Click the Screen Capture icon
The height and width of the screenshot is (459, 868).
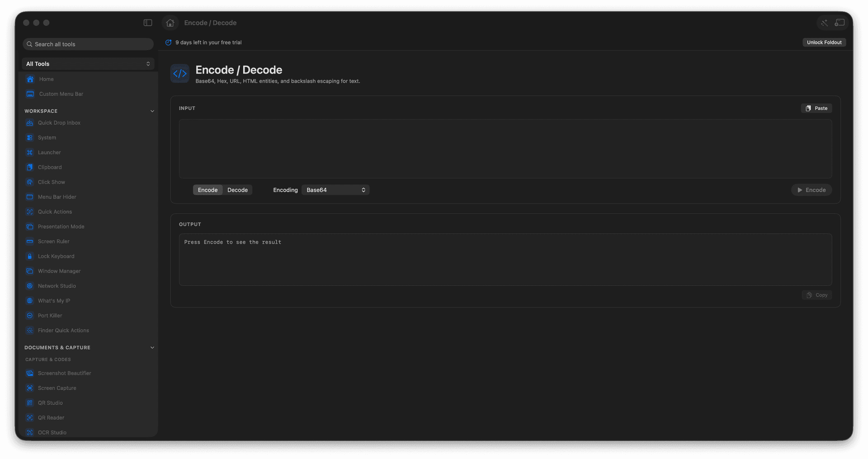click(30, 388)
